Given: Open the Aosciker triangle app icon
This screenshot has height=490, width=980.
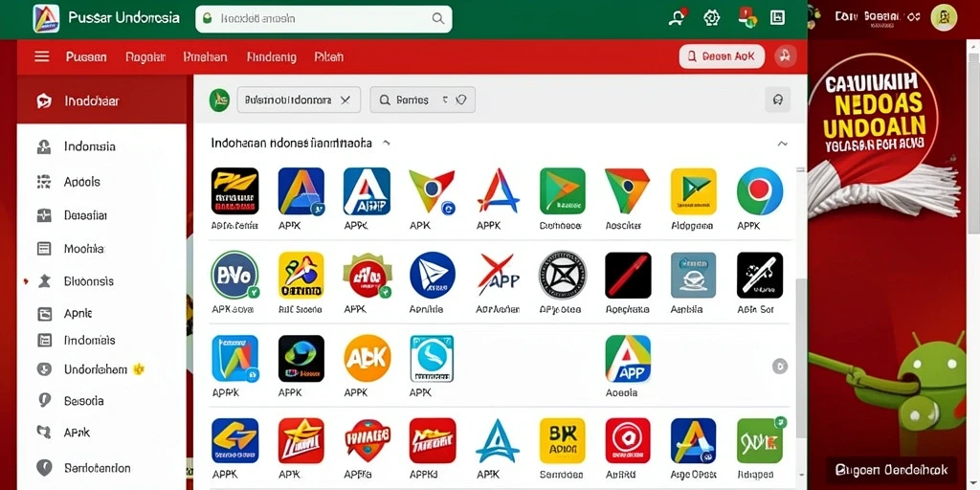Looking at the screenshot, I should [x=627, y=191].
